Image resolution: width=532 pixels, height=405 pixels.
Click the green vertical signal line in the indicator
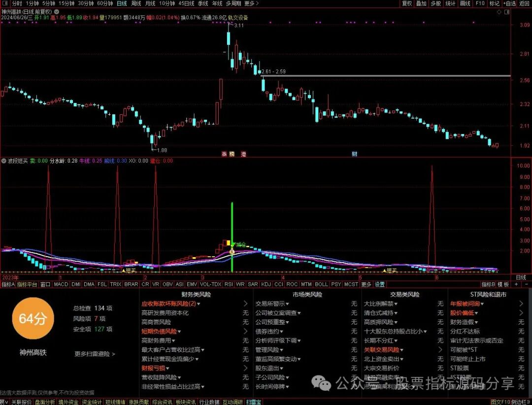232,237
